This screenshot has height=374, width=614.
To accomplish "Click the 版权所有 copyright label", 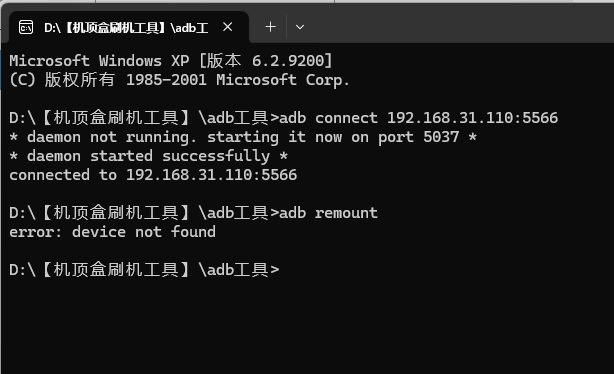I will 79,80.
